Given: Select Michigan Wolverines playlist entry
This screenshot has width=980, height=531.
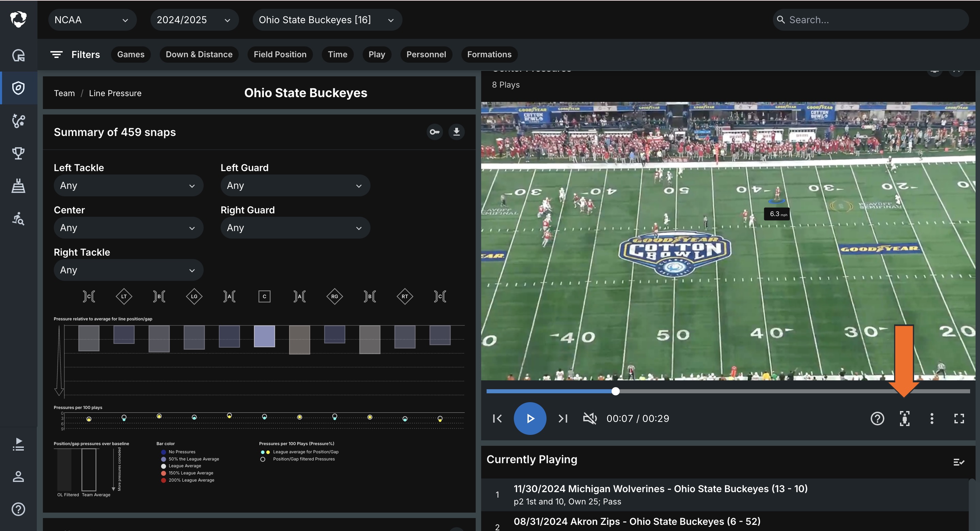Looking at the screenshot, I should point(725,495).
